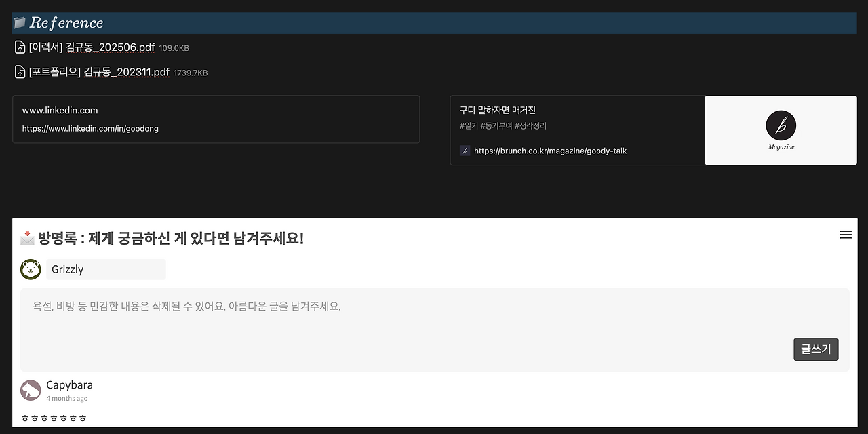Click the envelope icon in the guestbook title
Image resolution: width=868 pixels, height=434 pixels.
(x=27, y=237)
